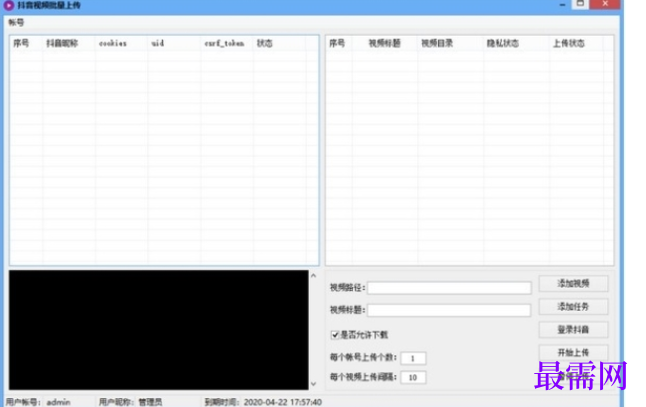Click the 添加任务 button
Viewport: 646px width, 407px height.
573,306
